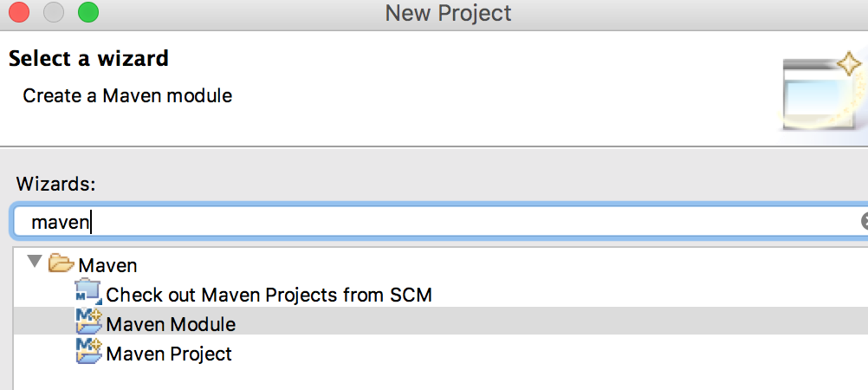868x390 pixels.
Task: Choose the Maven Project wizard label
Action: click(169, 354)
